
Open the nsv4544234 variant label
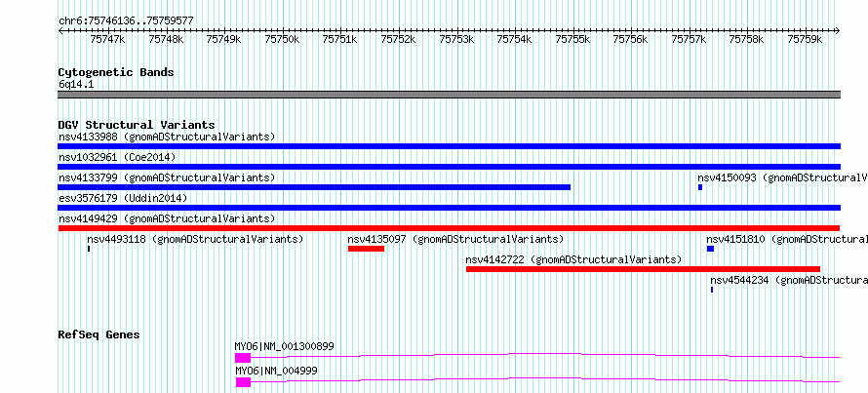(x=789, y=280)
